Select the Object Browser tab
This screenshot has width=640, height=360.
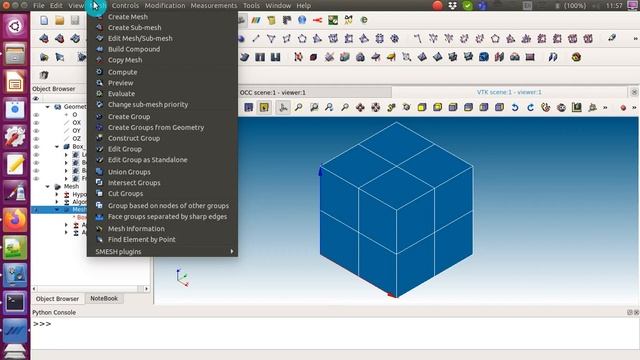(57, 299)
